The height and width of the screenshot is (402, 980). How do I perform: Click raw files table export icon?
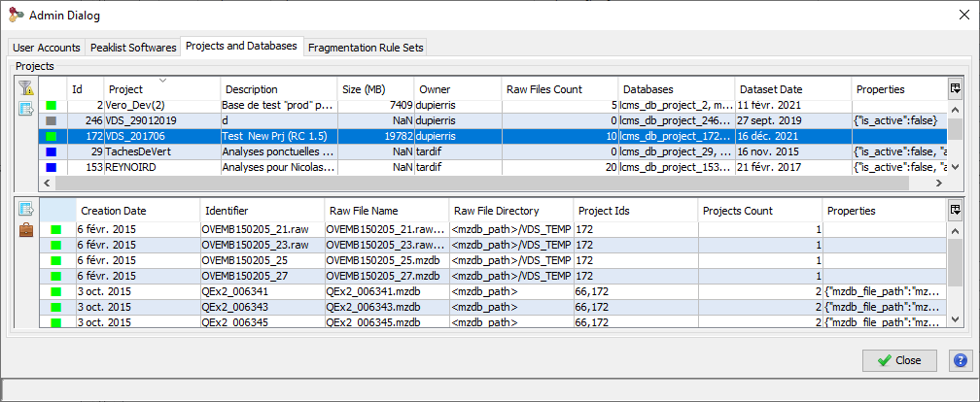[x=25, y=209]
